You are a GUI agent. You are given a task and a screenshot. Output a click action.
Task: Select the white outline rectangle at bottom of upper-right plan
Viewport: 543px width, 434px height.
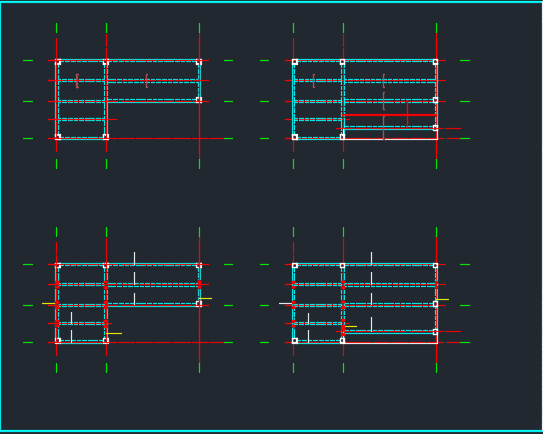(x=391, y=134)
